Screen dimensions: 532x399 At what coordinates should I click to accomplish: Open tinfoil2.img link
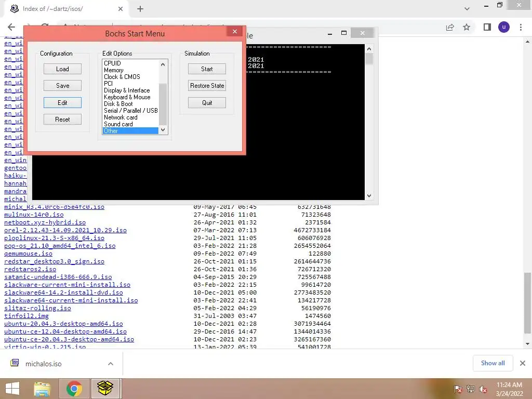coord(26,316)
